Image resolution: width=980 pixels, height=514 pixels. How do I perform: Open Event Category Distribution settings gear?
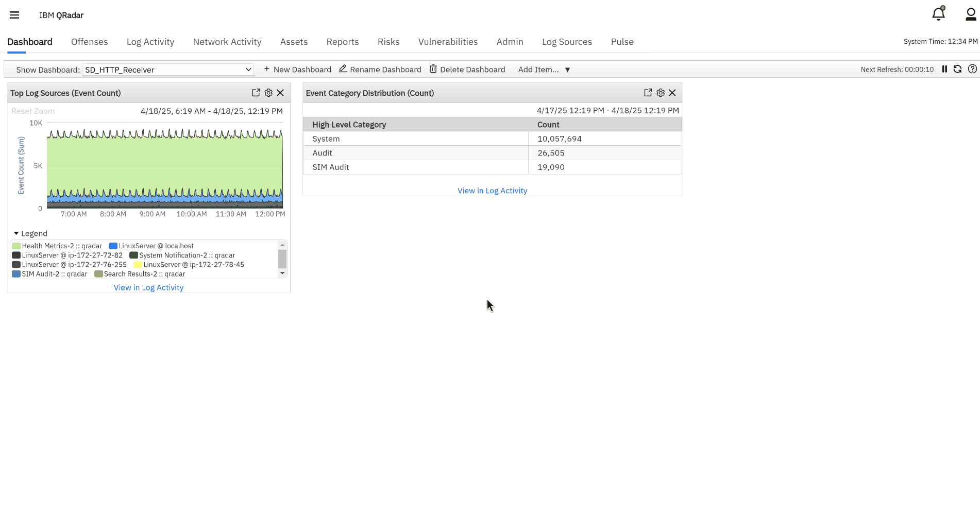click(661, 93)
